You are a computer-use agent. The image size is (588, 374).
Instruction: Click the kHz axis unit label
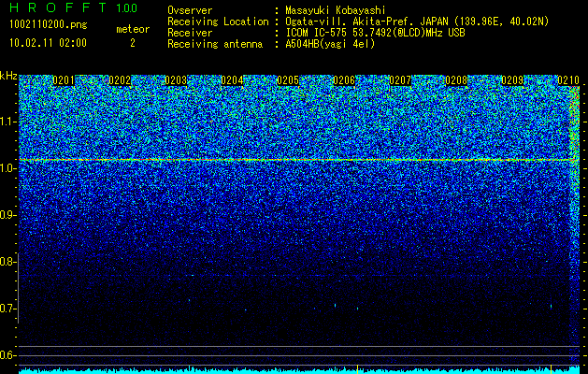pyautogui.click(x=8, y=76)
